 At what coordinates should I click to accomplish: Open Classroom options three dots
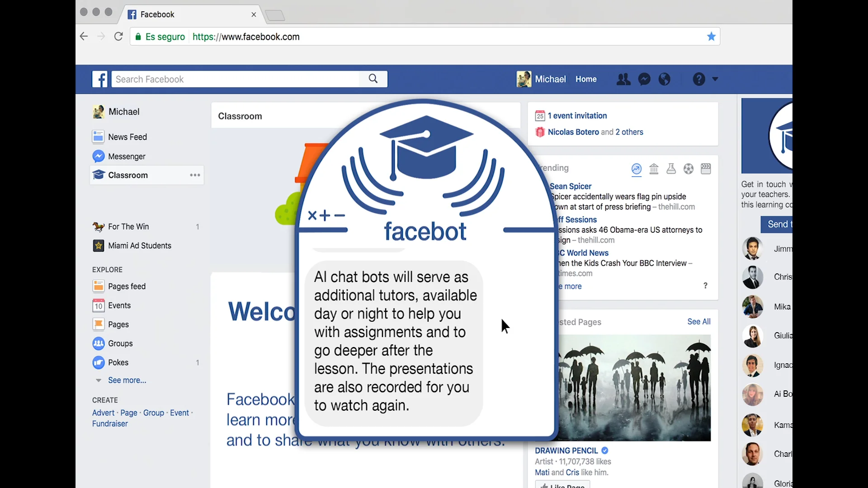tap(195, 175)
